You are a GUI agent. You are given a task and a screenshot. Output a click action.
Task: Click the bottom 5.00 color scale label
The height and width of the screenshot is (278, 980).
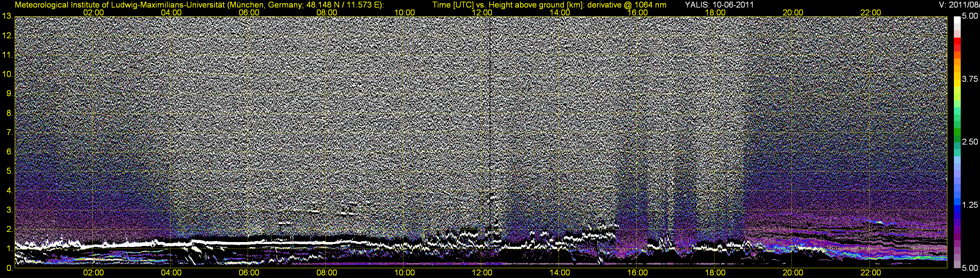(x=970, y=268)
